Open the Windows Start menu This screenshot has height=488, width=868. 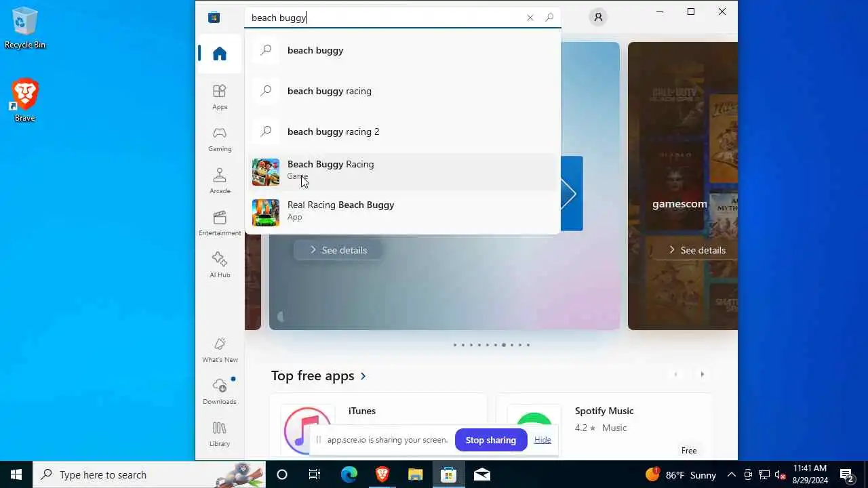coord(16,474)
